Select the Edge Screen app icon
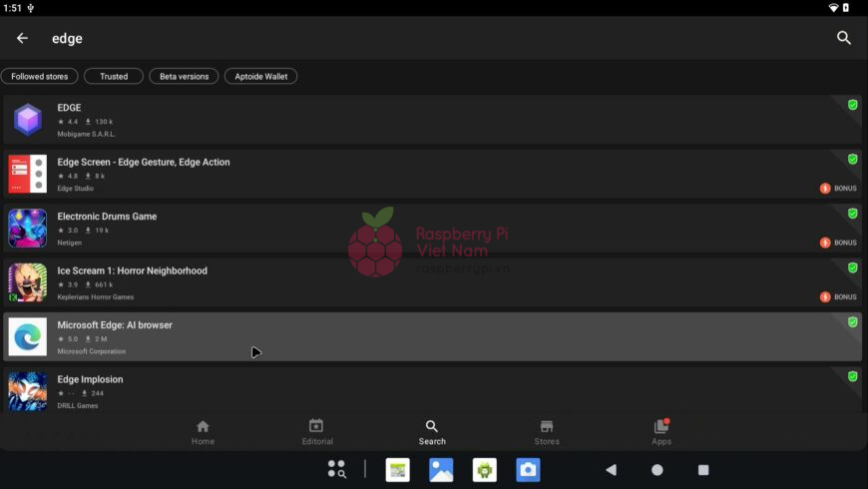The height and width of the screenshot is (489, 868). [28, 174]
